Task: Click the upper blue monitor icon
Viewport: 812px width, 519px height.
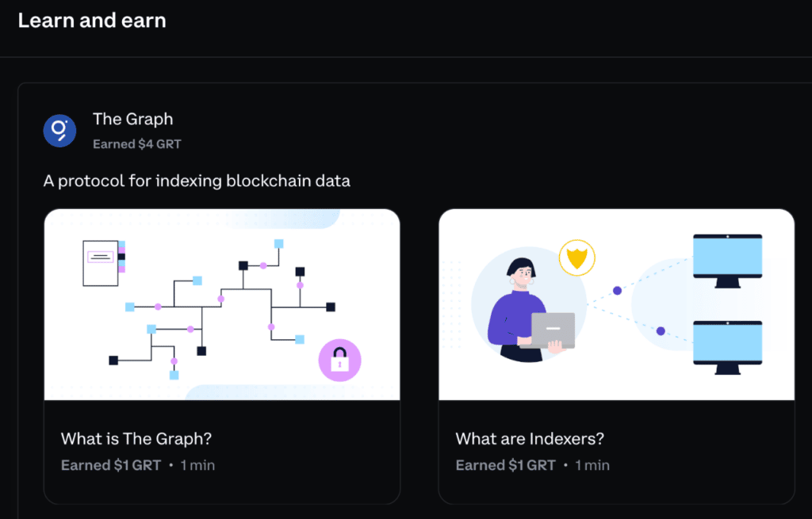Action: pos(728,261)
